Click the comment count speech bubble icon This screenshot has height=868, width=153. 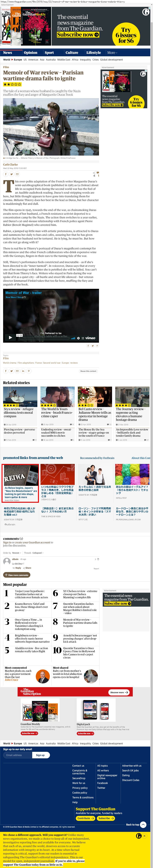click(x=98, y=173)
